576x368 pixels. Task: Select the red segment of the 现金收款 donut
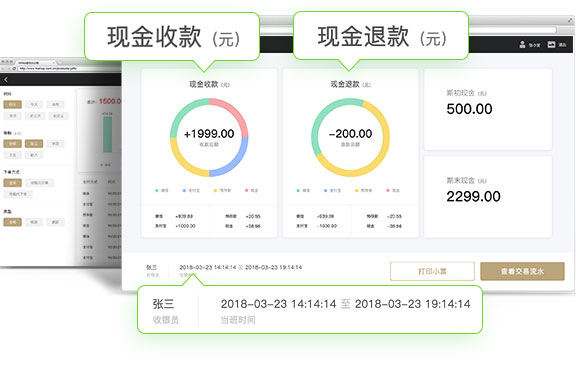234,113
